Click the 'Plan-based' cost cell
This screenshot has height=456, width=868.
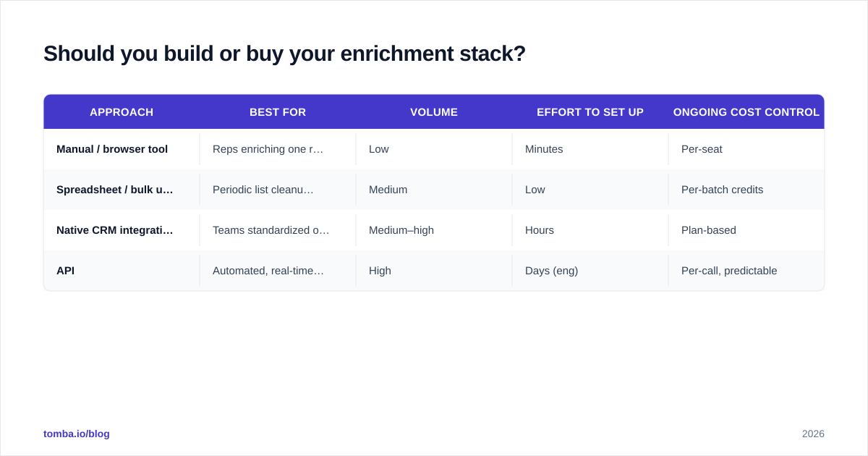(746, 230)
